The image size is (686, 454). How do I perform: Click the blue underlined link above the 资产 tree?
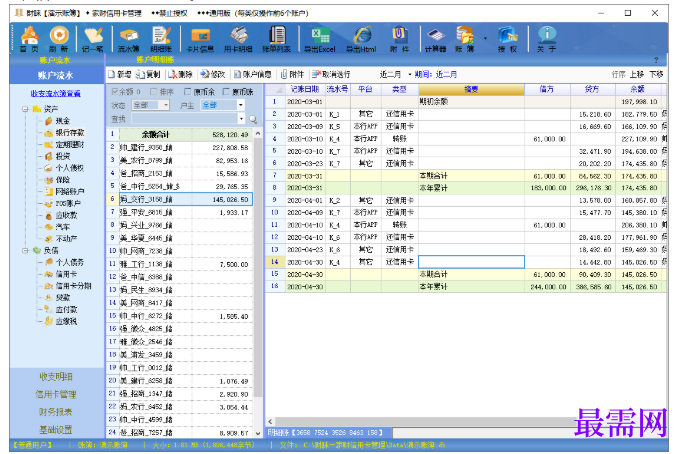point(56,94)
